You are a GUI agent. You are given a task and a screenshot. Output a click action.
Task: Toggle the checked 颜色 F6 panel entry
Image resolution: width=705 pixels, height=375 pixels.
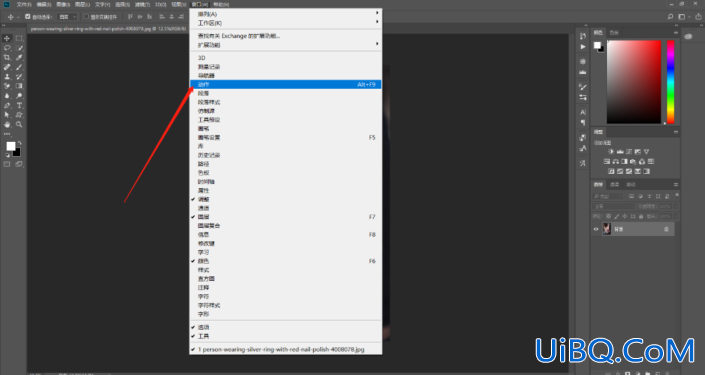point(286,261)
